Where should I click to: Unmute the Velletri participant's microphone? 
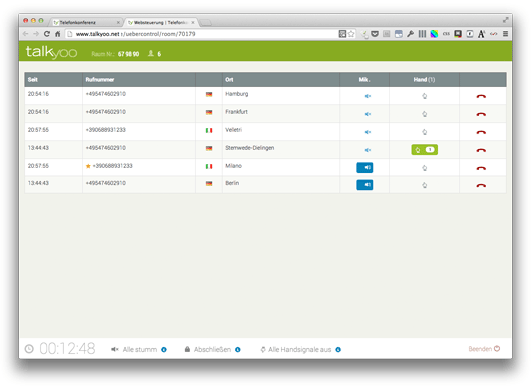click(x=367, y=132)
